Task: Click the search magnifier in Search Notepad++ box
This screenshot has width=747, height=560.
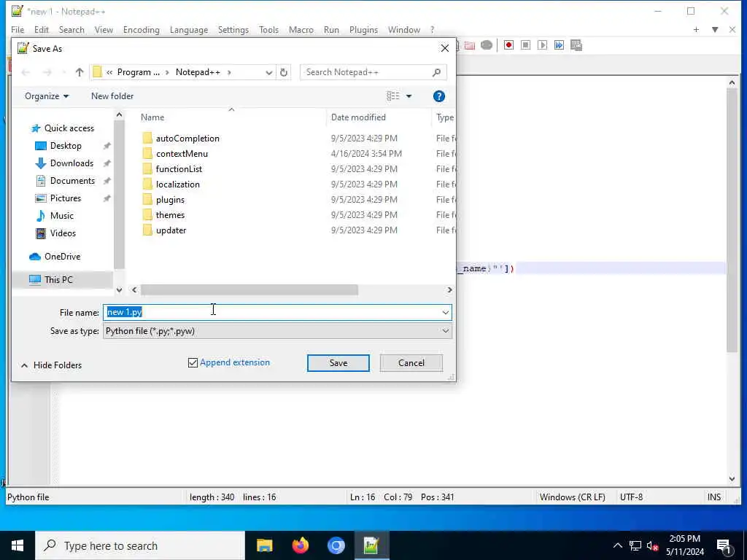Action: point(436,72)
